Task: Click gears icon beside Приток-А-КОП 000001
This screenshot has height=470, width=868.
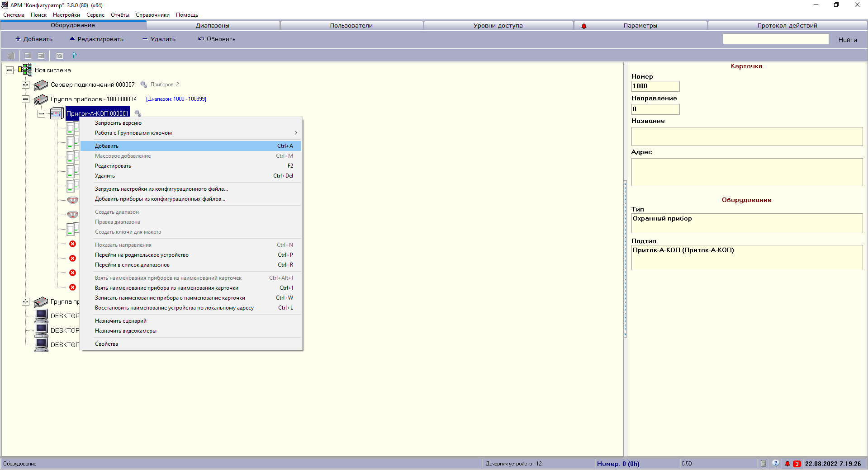Action: tap(138, 113)
